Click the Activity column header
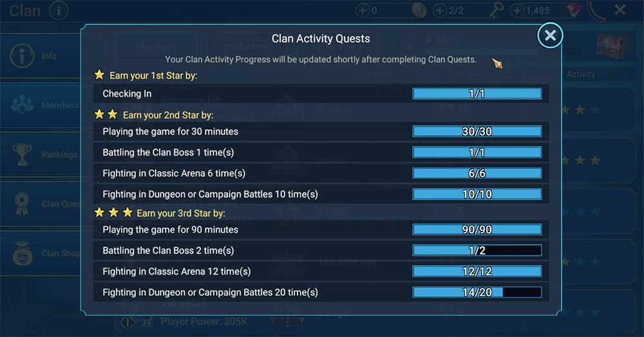The image size is (644, 337). click(x=580, y=75)
